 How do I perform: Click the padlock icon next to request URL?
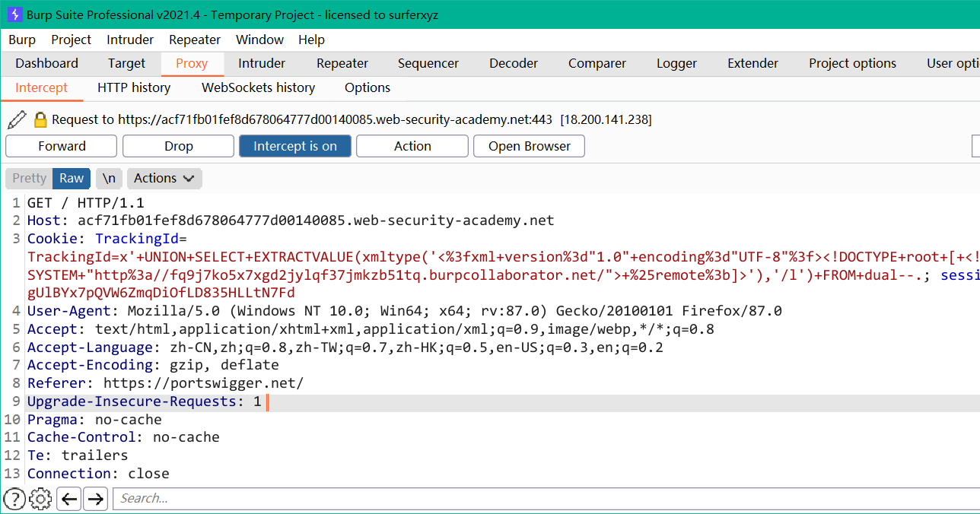[41, 119]
